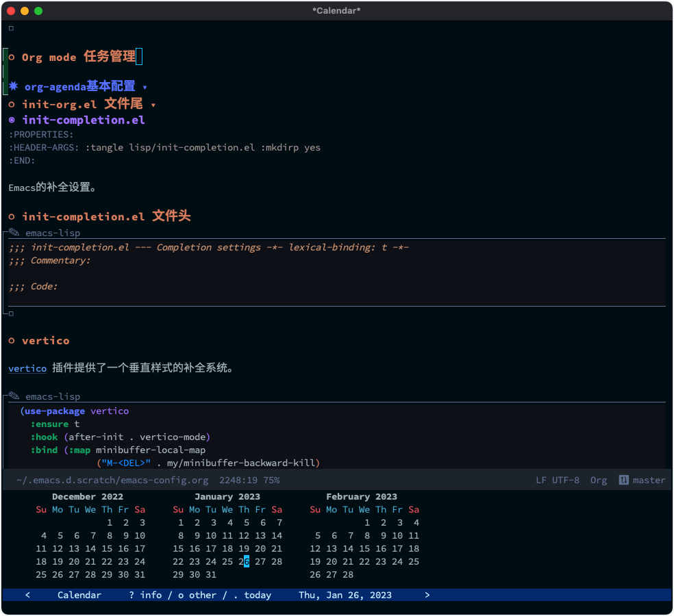Click the (use-package vertico line
The width and height of the screenshot is (674, 616).
[74, 411]
